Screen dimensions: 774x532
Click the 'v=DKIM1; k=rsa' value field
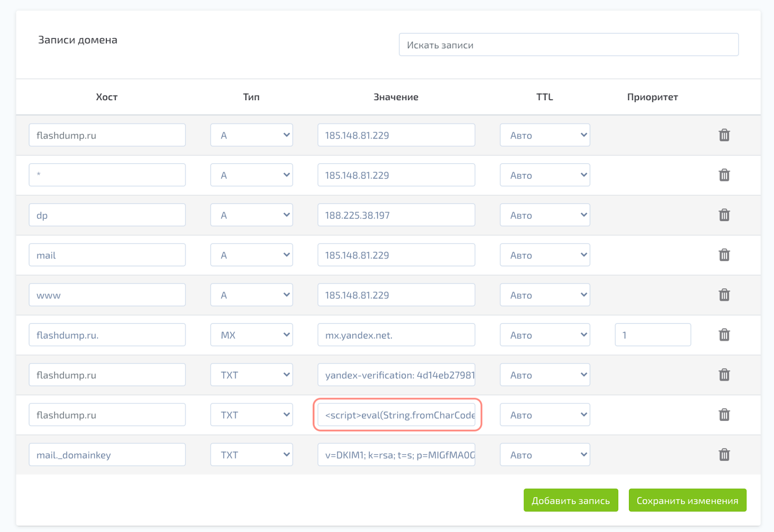[x=396, y=455]
